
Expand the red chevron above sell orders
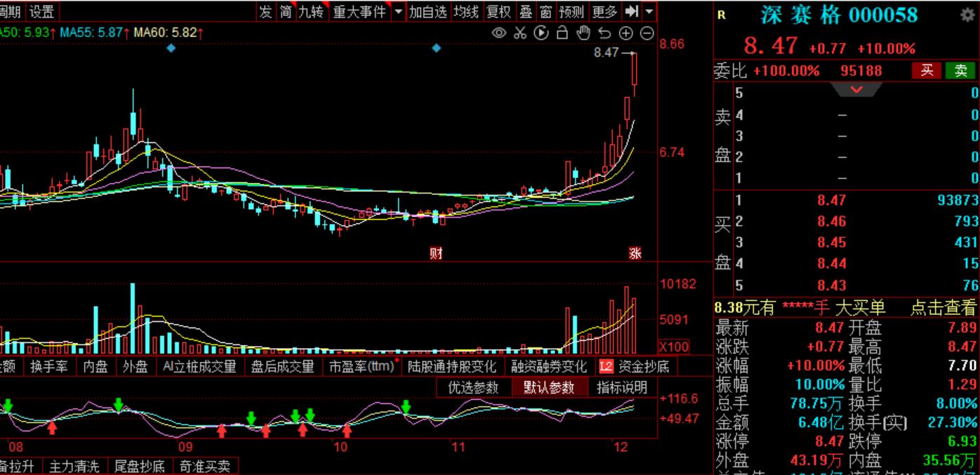856,89
